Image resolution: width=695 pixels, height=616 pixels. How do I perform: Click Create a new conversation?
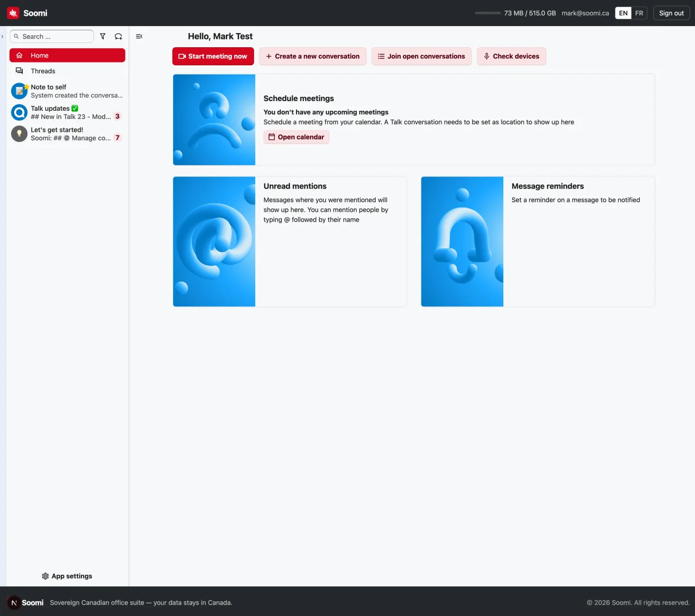coord(313,56)
